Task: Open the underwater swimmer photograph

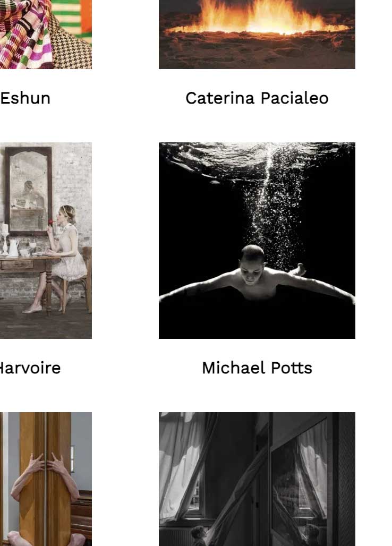Action: (257, 240)
